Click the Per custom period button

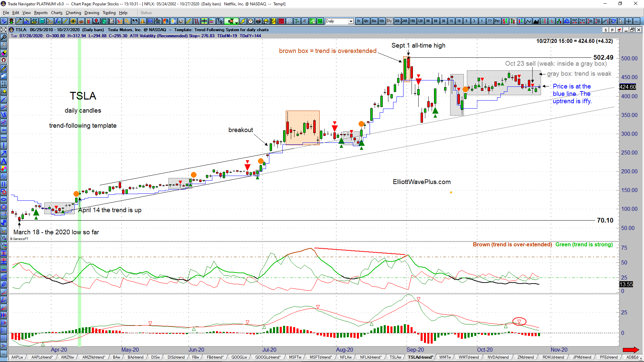pyautogui.click(x=497, y=21)
